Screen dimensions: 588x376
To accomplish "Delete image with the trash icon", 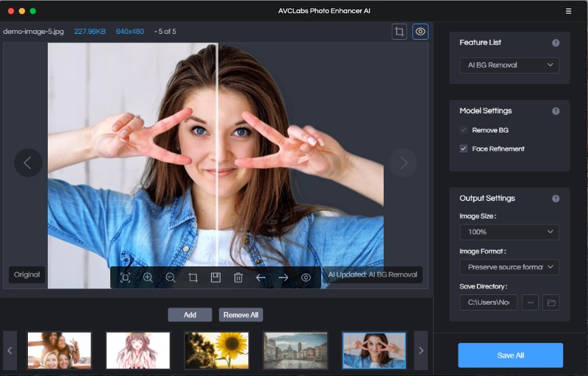I will tap(238, 277).
